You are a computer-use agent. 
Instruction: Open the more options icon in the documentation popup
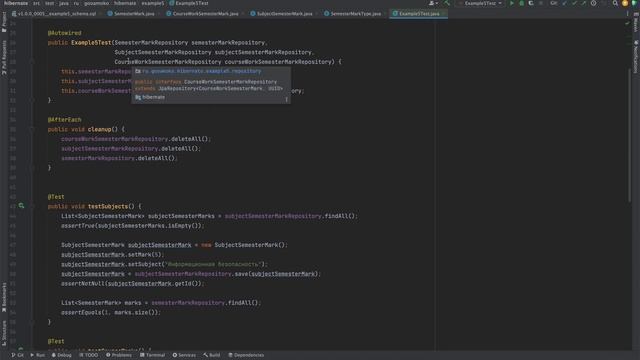click(x=286, y=99)
